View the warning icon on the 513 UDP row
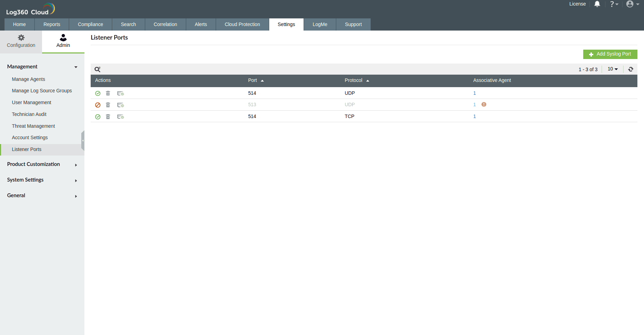This screenshot has width=644, height=335. (484, 104)
